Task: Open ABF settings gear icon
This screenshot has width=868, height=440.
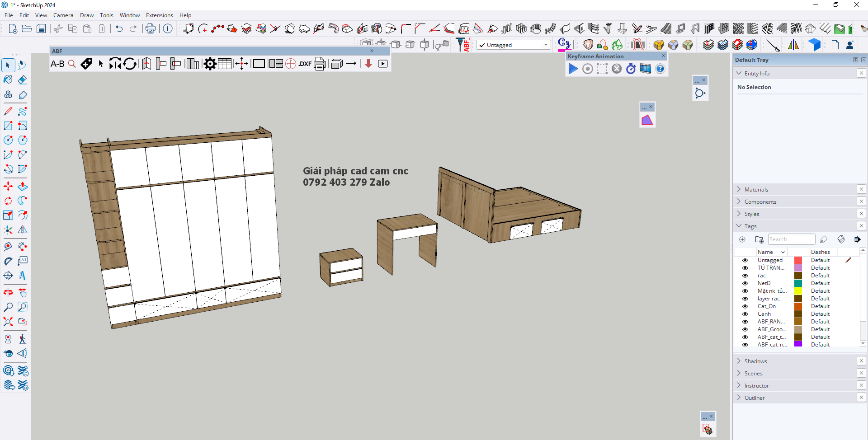Action: (x=210, y=64)
